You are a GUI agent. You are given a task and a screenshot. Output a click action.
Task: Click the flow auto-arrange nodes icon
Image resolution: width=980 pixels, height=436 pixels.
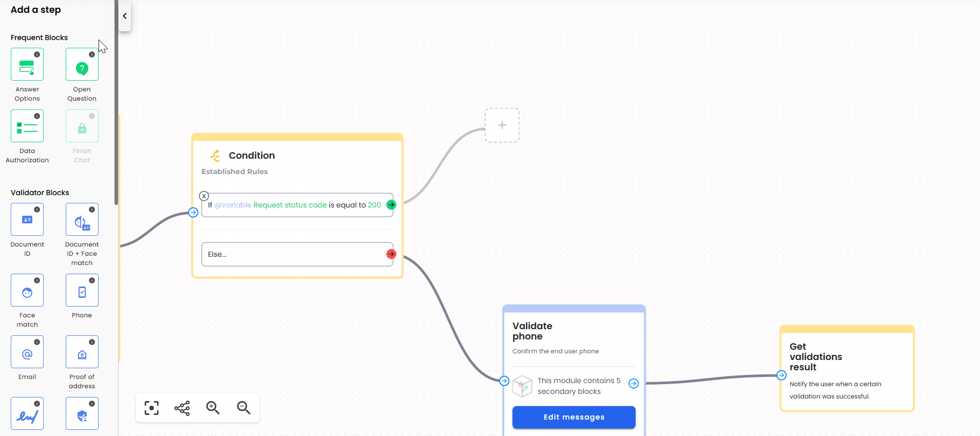(x=182, y=408)
